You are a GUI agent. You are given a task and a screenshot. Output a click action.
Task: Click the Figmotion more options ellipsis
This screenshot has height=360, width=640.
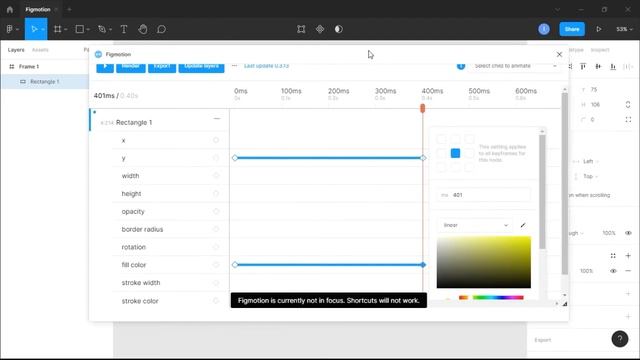(x=234, y=65)
